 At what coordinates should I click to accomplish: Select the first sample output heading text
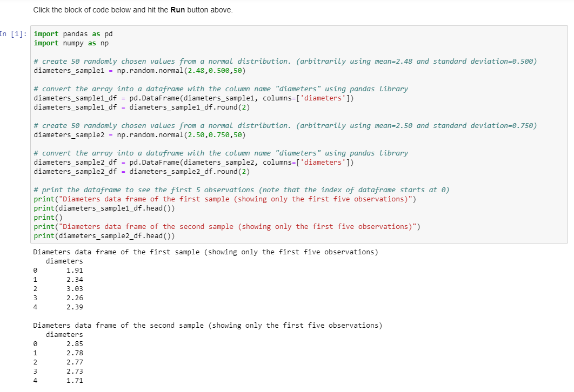(x=205, y=252)
